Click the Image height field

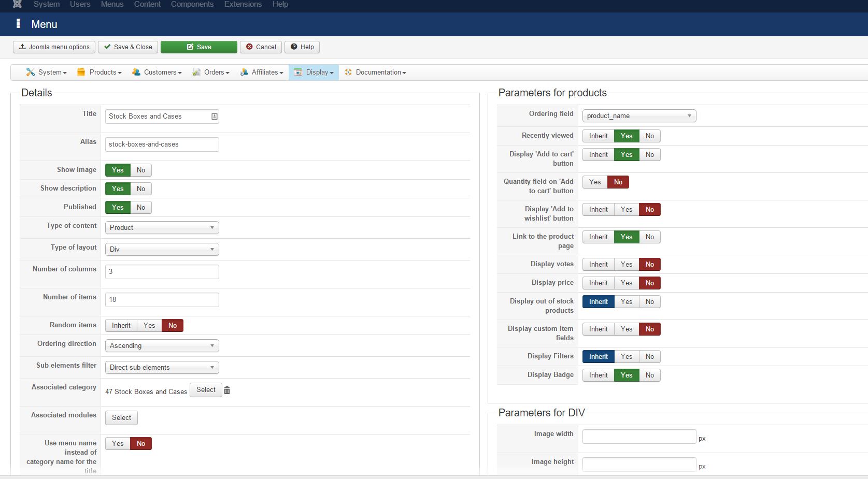[x=639, y=465]
